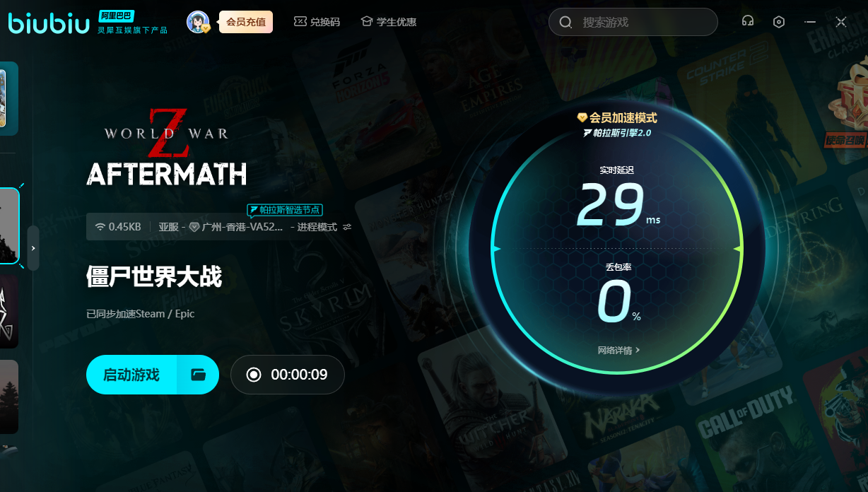Viewport: 868px width, 492px height.
Task: Expand the left game sidebar arrow
Action: pyautogui.click(x=33, y=248)
